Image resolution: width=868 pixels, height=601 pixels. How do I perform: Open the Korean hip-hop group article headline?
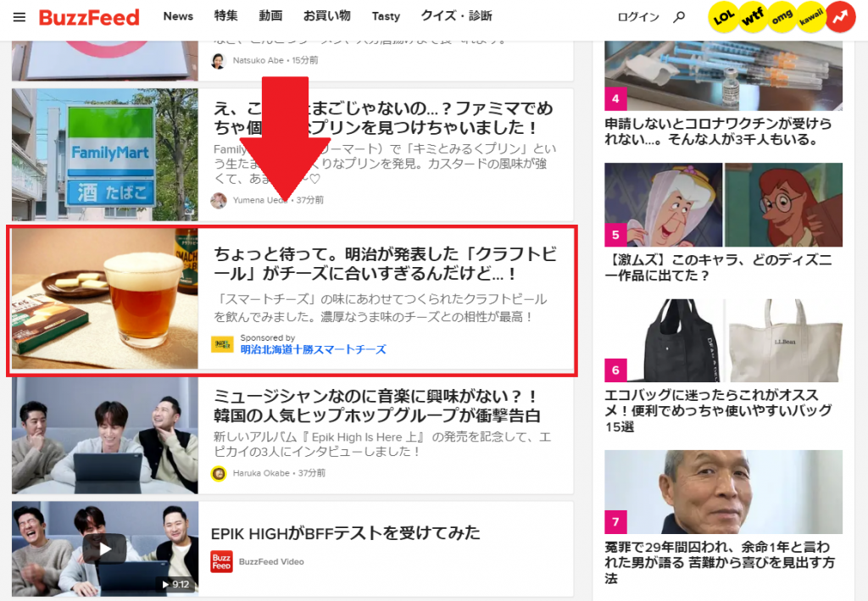click(377, 406)
